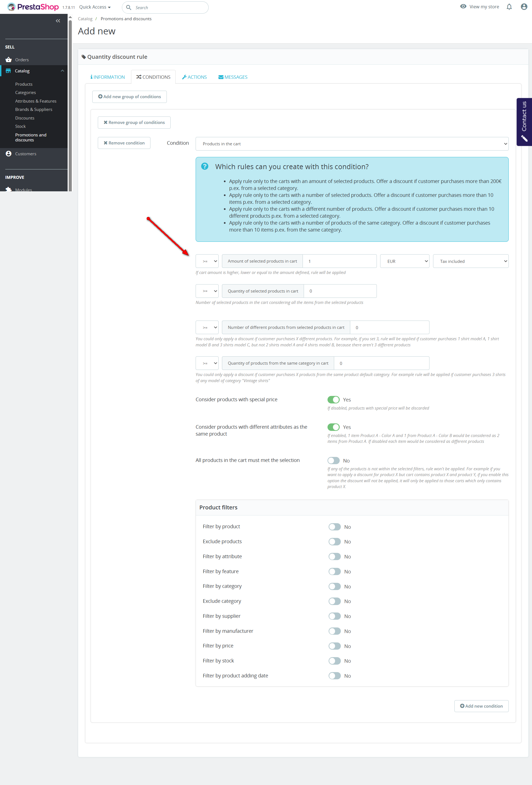Screen dimensions: 532x785
Task: Click the Add new condition button
Action: [x=481, y=706]
